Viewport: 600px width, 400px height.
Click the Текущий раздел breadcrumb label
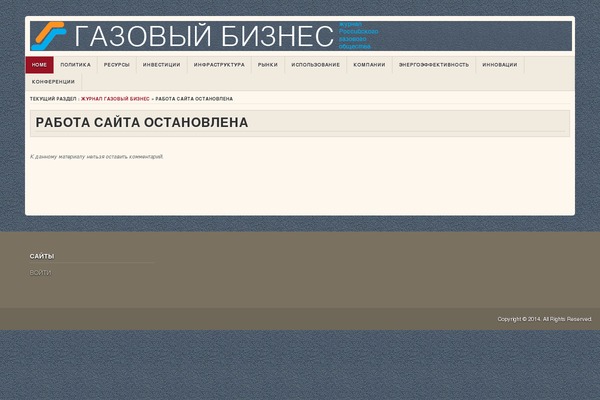(x=54, y=99)
